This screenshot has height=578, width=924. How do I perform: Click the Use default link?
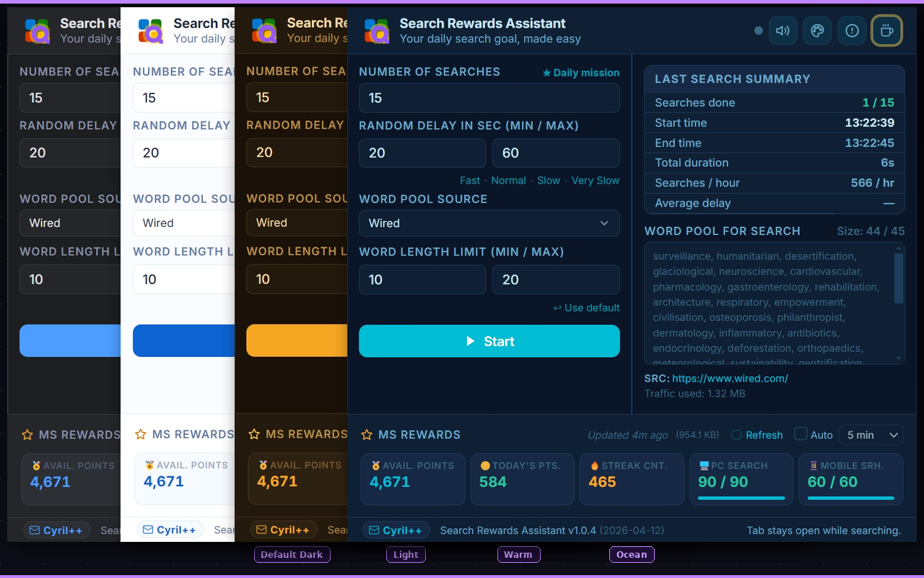coord(586,308)
